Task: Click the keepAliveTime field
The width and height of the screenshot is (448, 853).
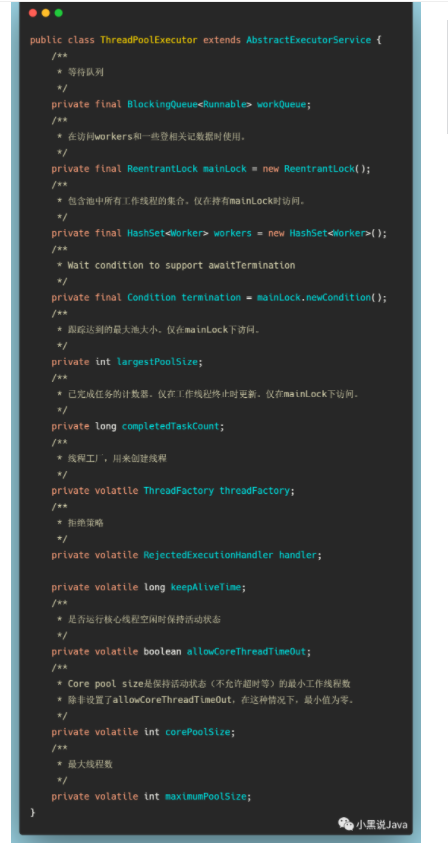Action: (x=206, y=587)
